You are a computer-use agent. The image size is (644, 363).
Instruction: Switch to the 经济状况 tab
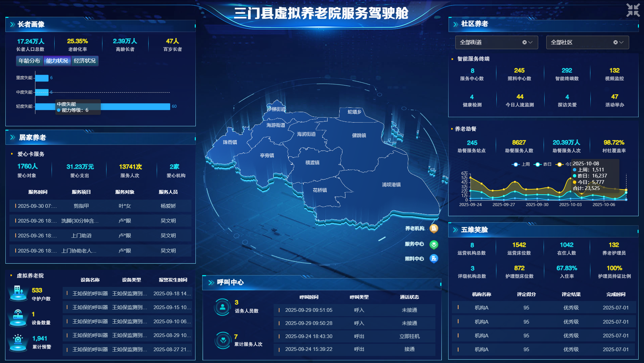coord(85,61)
